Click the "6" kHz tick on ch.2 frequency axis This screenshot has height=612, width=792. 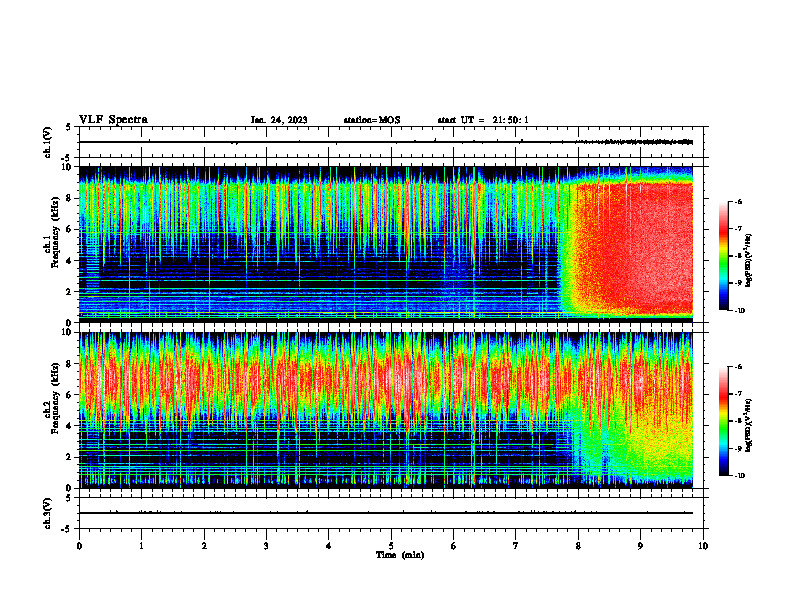70,395
